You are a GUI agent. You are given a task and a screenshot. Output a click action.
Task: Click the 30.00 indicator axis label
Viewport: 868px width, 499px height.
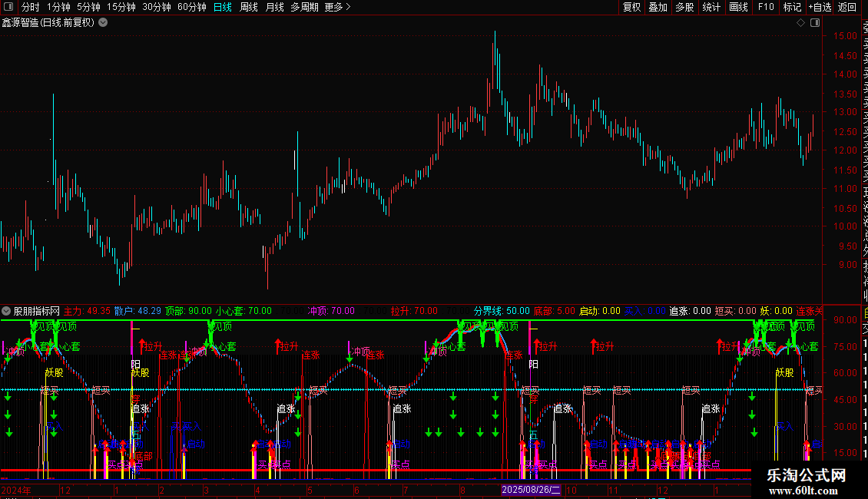(x=845, y=426)
